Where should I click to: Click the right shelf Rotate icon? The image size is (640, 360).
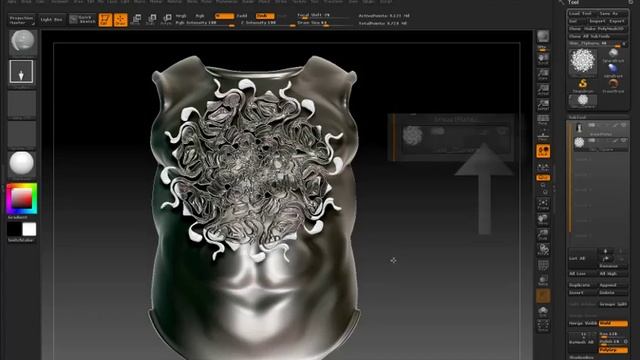click(x=543, y=250)
